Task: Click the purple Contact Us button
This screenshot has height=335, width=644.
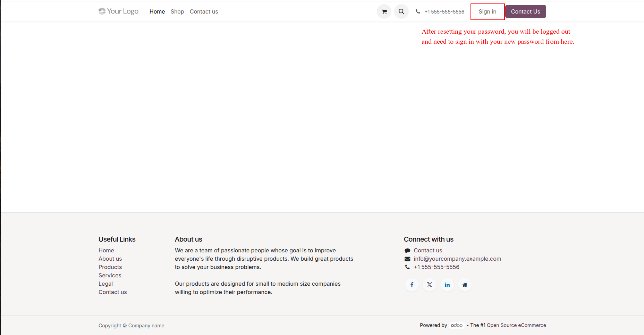Action: click(526, 11)
